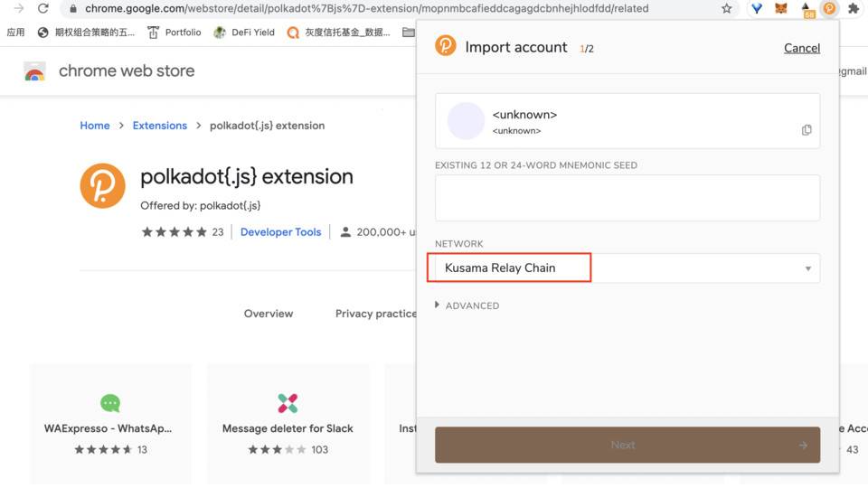Copy address using the clipboard icon
Screen dimensions: 868x488
point(807,129)
